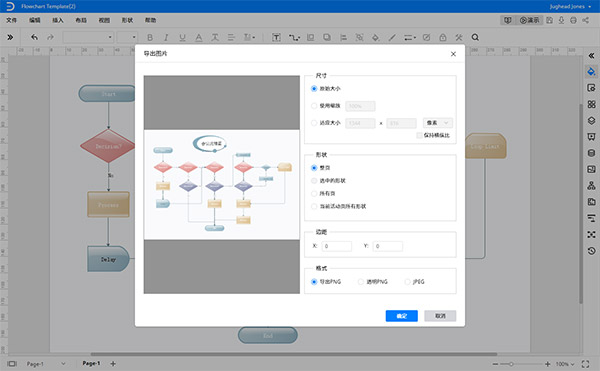Click the 取消 button
The image size is (600, 371).
pyautogui.click(x=440, y=316)
